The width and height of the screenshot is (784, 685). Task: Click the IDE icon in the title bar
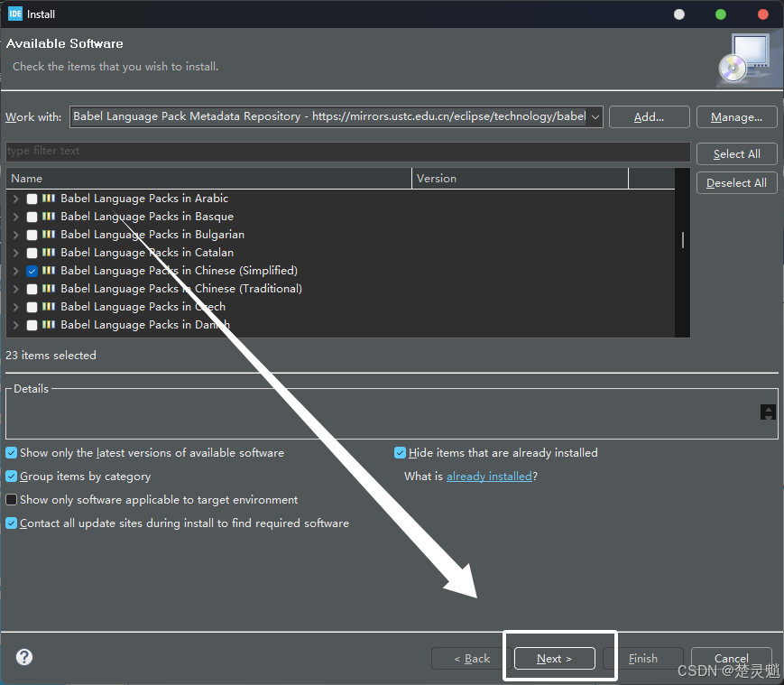pos(15,14)
